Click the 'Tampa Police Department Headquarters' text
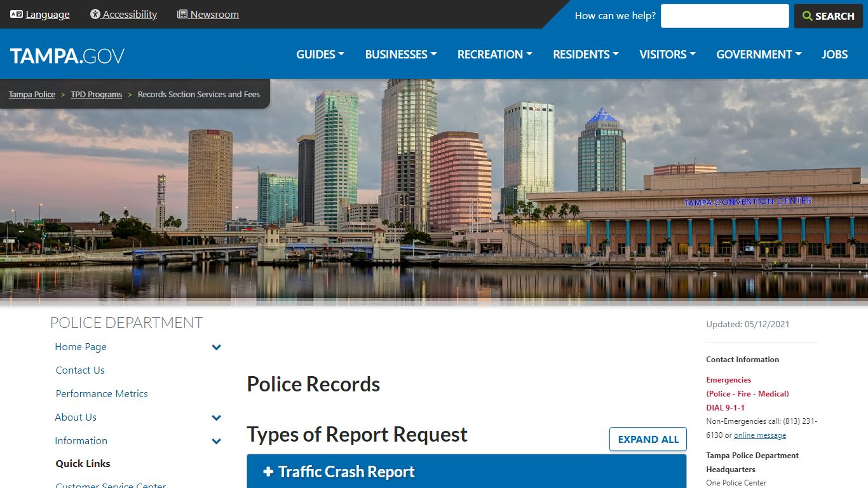Image resolution: width=868 pixels, height=488 pixels. (x=752, y=463)
